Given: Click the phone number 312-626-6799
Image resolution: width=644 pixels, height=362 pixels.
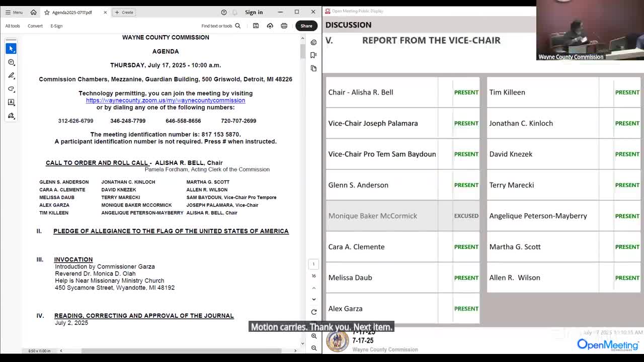Looking at the screenshot, I should pyautogui.click(x=75, y=121).
